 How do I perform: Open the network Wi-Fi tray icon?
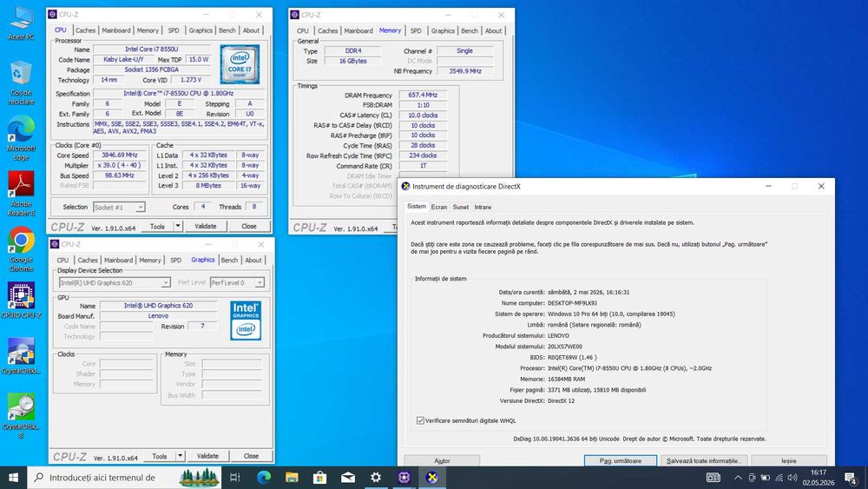point(779,478)
